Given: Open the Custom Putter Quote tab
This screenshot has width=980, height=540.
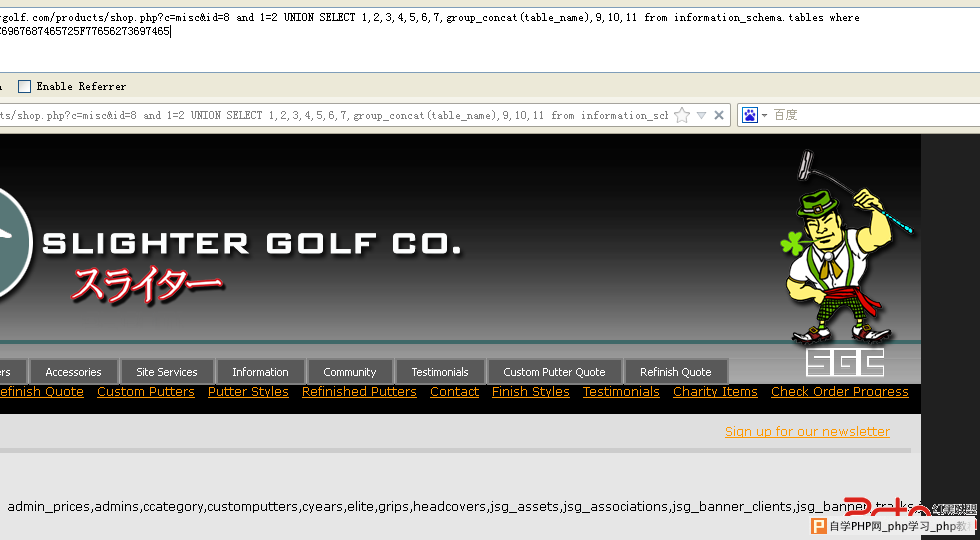Looking at the screenshot, I should (554, 372).
